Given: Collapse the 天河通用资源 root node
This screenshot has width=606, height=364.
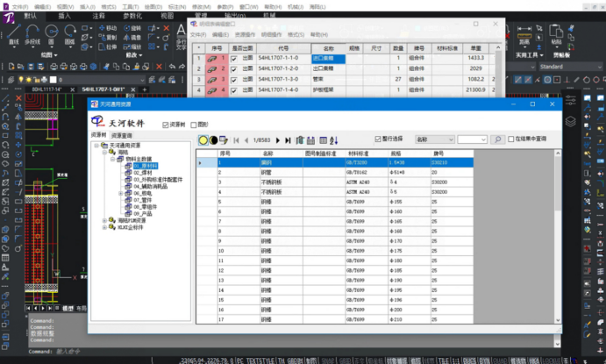Looking at the screenshot, I should (x=96, y=146).
